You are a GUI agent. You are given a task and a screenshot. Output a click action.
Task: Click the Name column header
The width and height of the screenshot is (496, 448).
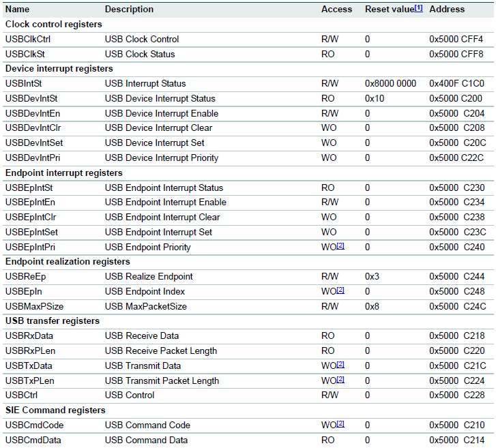(x=17, y=10)
